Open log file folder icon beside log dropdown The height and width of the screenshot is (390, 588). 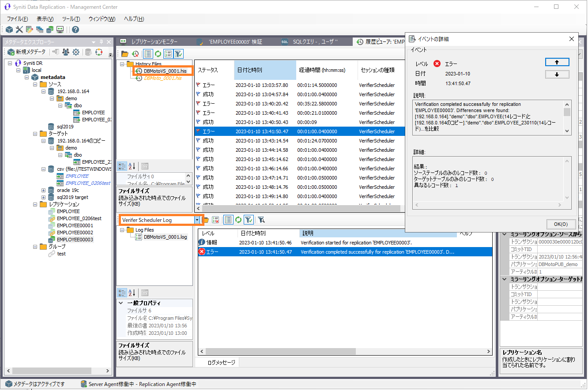206,220
